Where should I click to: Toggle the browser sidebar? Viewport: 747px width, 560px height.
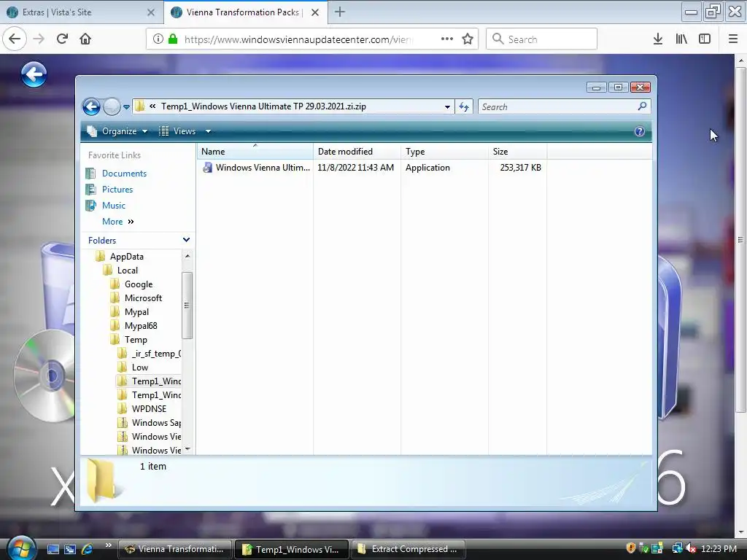click(704, 39)
